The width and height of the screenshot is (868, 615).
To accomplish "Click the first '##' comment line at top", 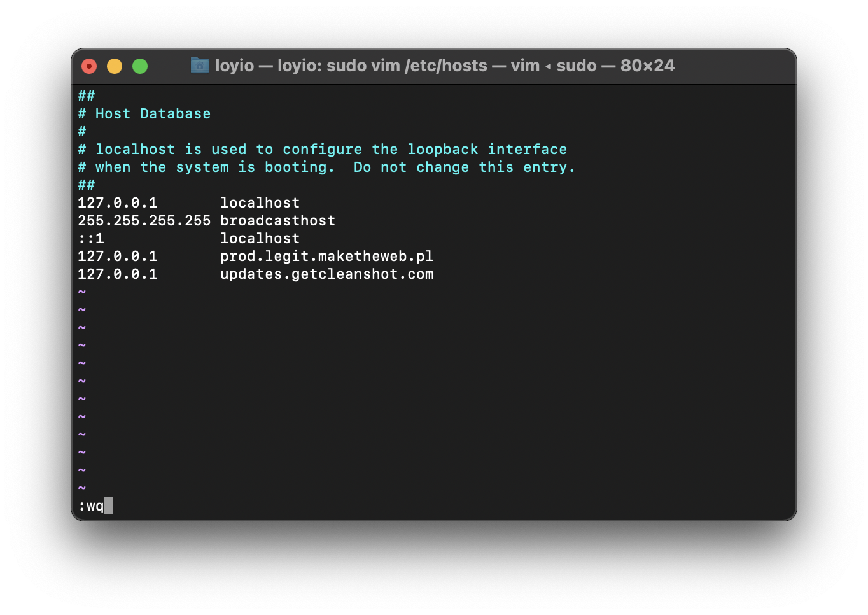I will tap(87, 96).
